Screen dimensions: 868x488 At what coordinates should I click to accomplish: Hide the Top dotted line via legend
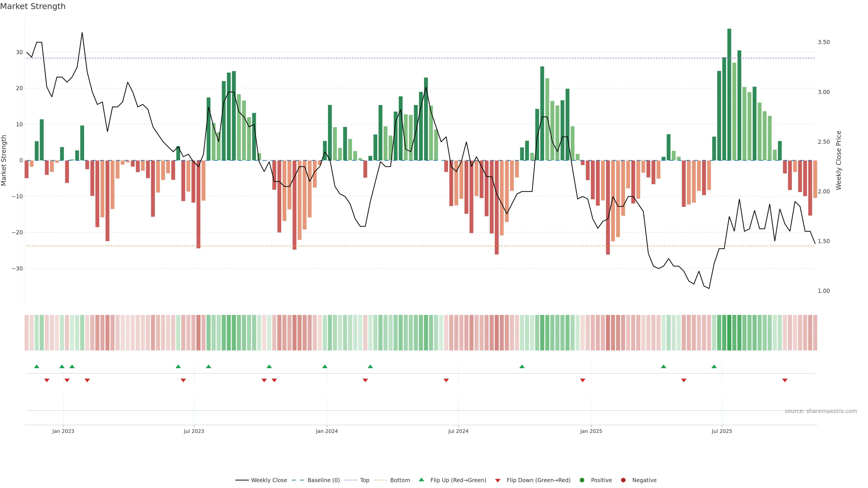pyautogui.click(x=364, y=480)
